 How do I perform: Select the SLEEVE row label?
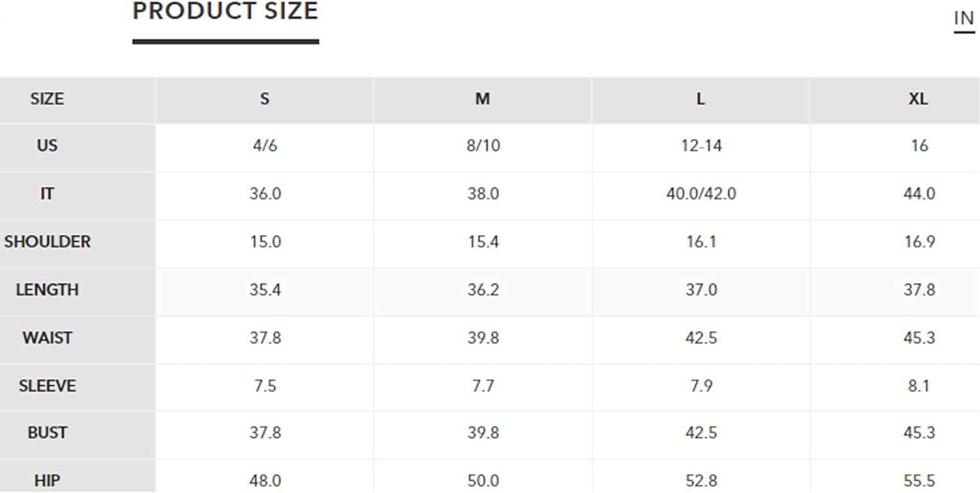click(x=47, y=386)
